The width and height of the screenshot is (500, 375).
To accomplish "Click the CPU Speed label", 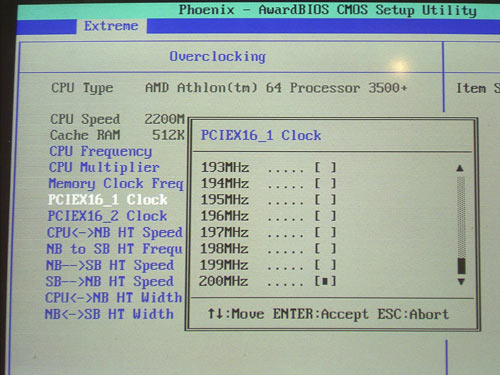I will pyautogui.click(x=85, y=119).
